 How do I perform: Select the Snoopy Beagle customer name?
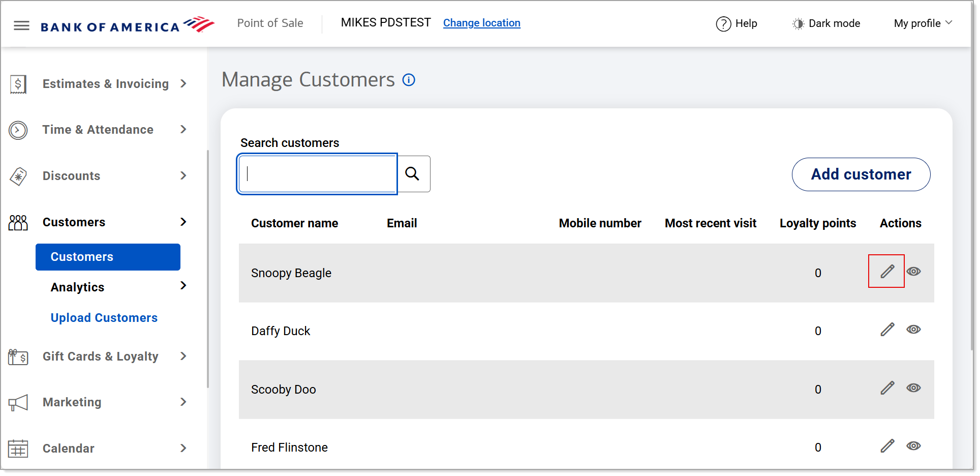coord(291,273)
